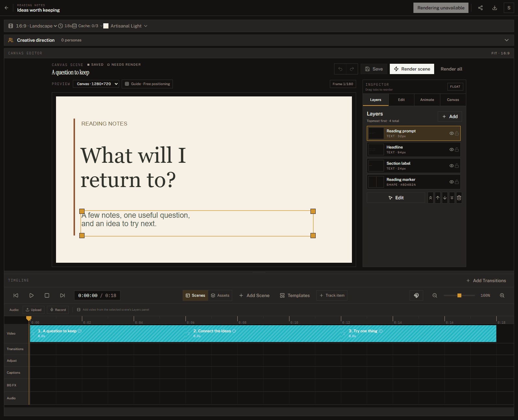Click Render all

click(451, 69)
